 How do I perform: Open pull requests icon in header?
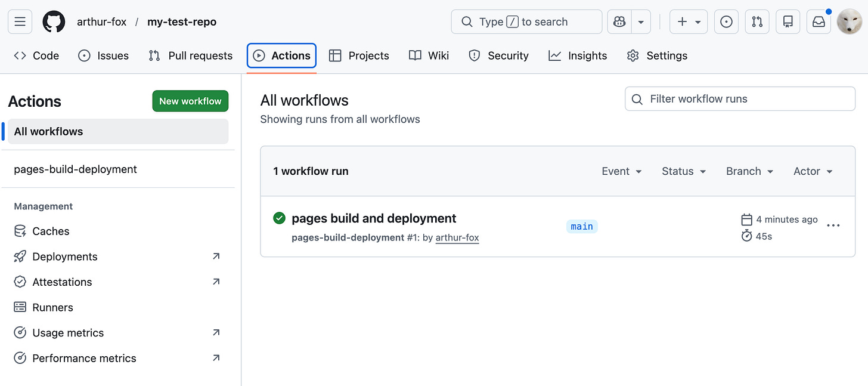coord(757,22)
